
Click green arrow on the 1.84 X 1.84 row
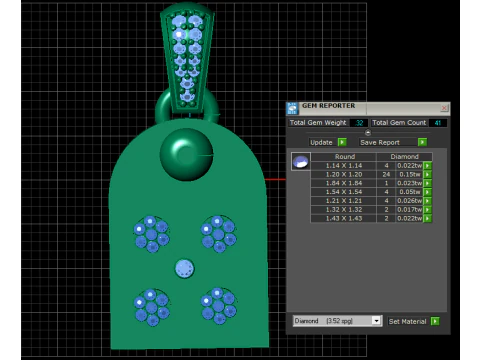click(428, 183)
